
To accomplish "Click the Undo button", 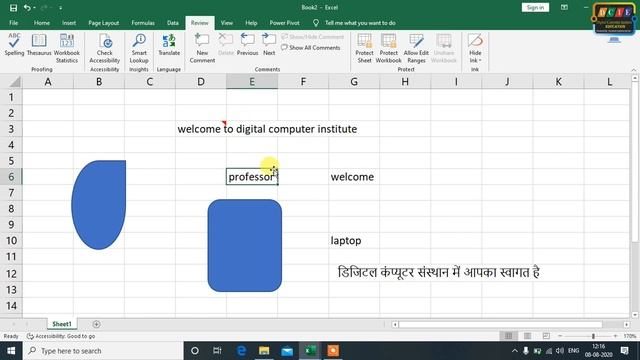I will 27,8.
